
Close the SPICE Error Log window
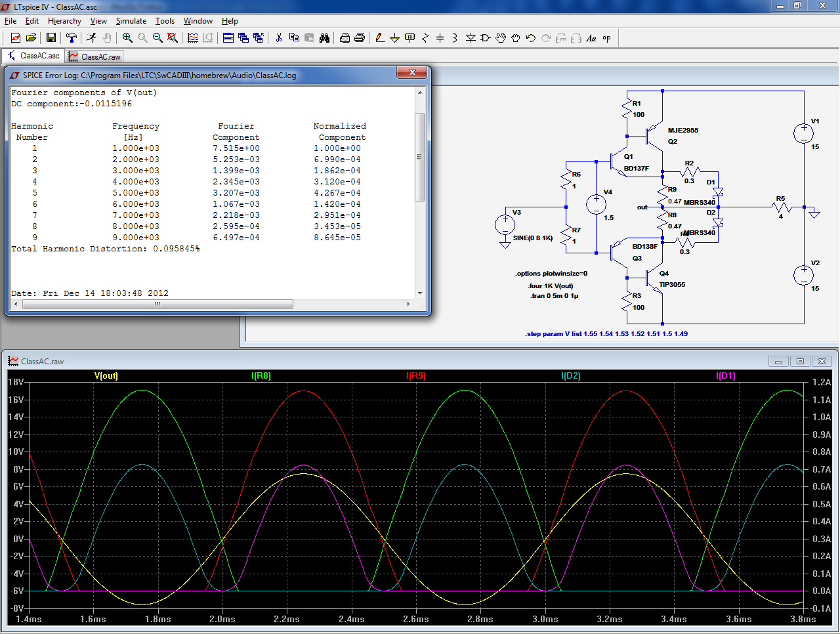point(412,73)
